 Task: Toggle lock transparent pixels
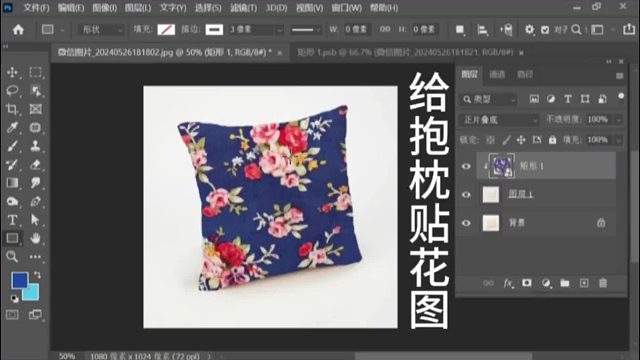490,140
